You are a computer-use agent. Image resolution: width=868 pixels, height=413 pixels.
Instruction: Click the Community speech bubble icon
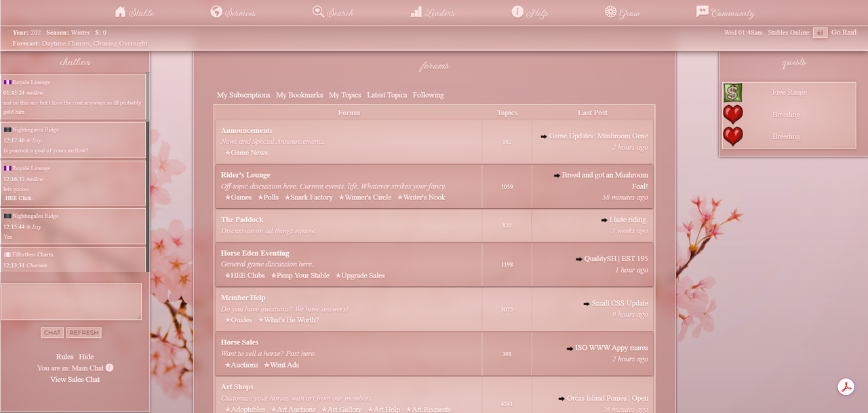(703, 12)
